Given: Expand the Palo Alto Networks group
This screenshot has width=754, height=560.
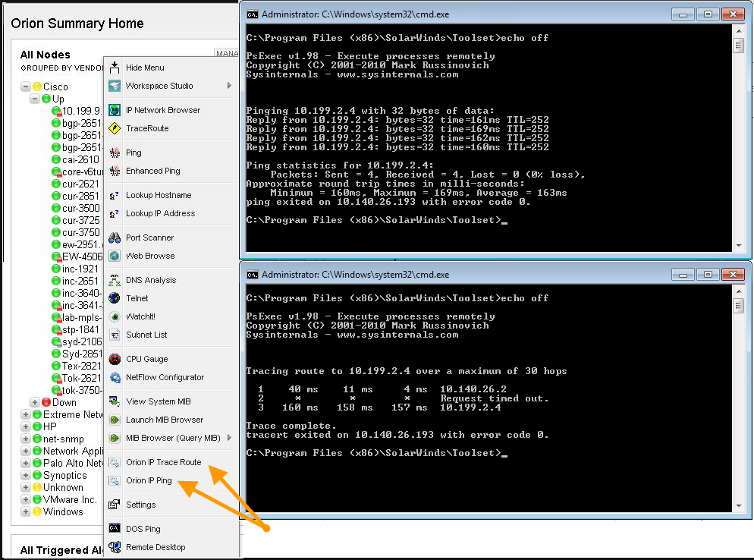Looking at the screenshot, I should click(x=26, y=463).
